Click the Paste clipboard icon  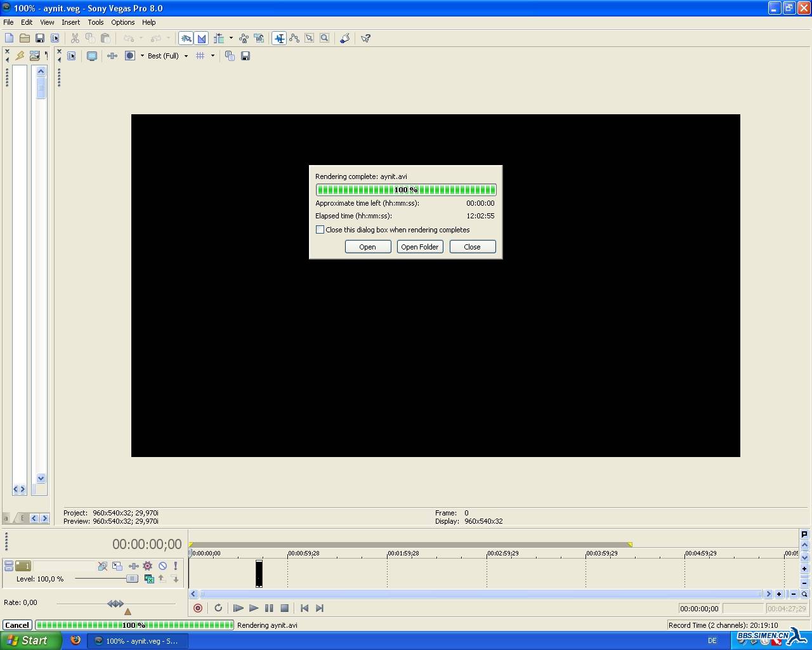(x=105, y=38)
